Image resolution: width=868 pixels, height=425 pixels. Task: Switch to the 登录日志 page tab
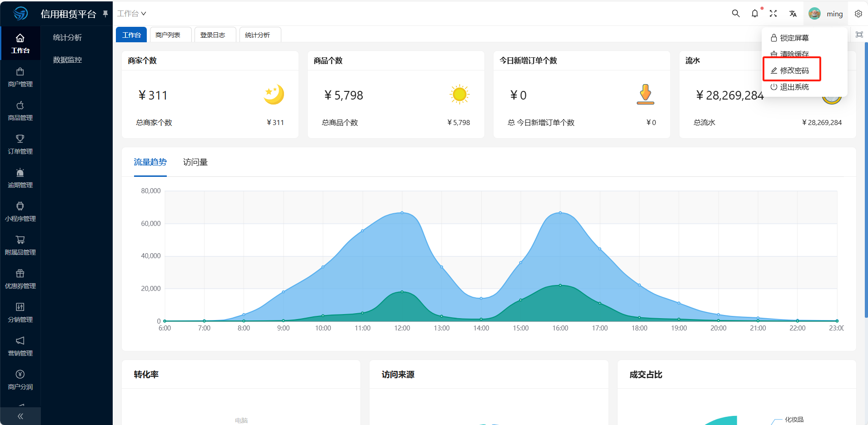(x=215, y=35)
